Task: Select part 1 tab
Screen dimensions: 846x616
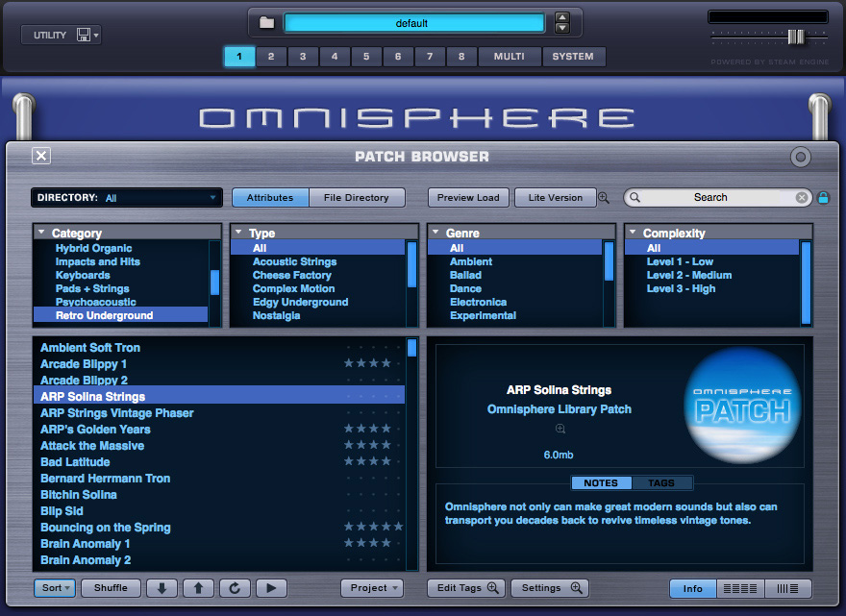Action: coord(239,56)
